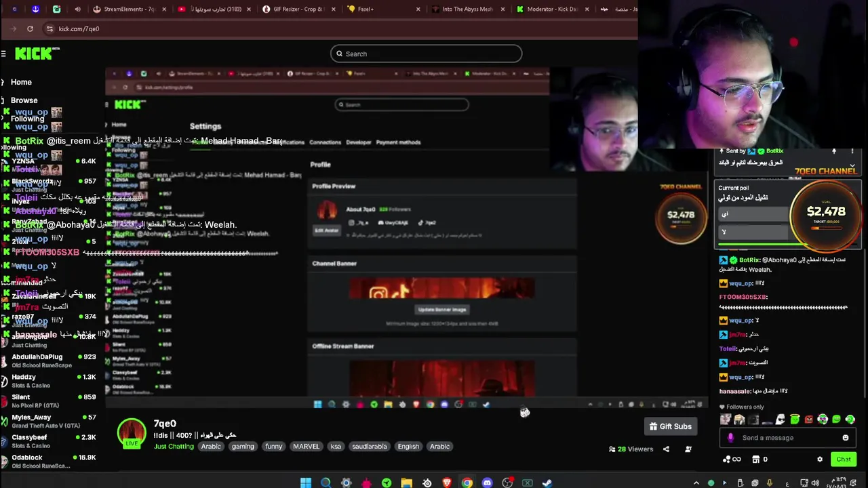
Task: Click the address bar site info icon
Action: pyautogui.click(x=50, y=28)
